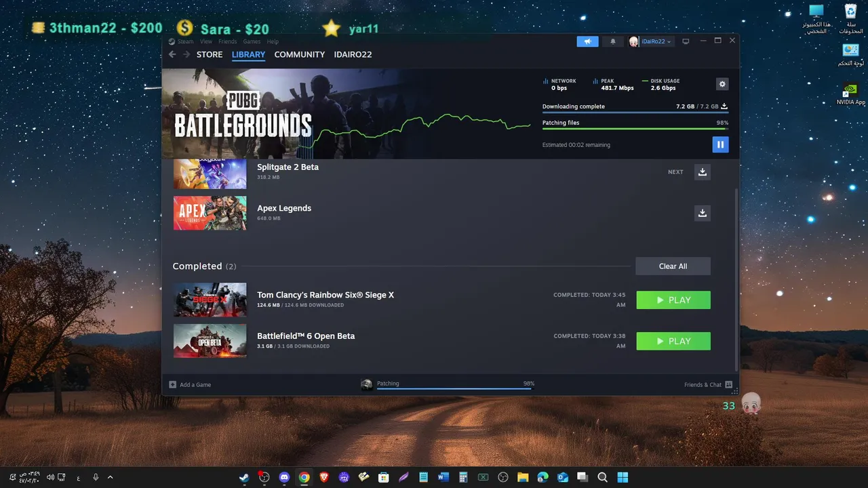Start download for Splitgate 2 Beta
Image resolution: width=868 pixels, height=488 pixels.
703,171
